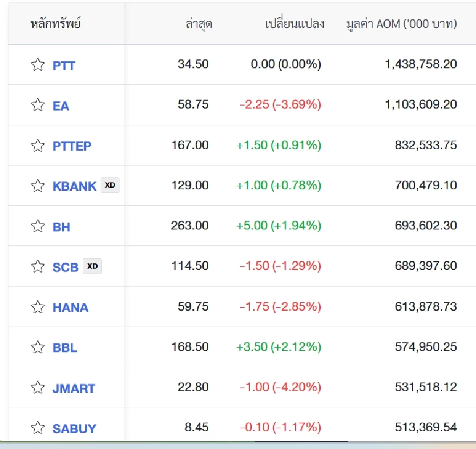Click the XD badge next to SCB
This screenshot has height=449, width=476.
point(92,266)
